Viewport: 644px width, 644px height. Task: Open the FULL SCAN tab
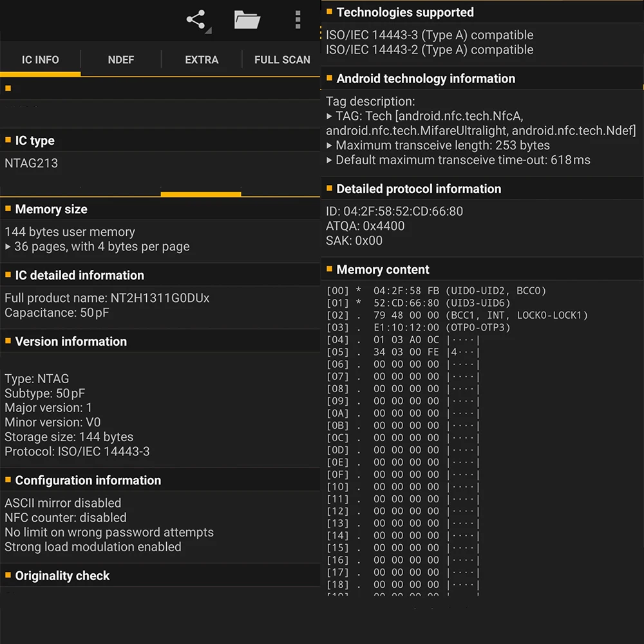(x=282, y=60)
